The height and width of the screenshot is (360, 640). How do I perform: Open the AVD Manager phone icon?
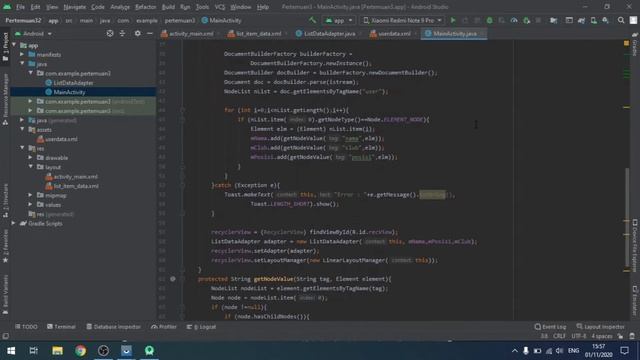(x=593, y=20)
